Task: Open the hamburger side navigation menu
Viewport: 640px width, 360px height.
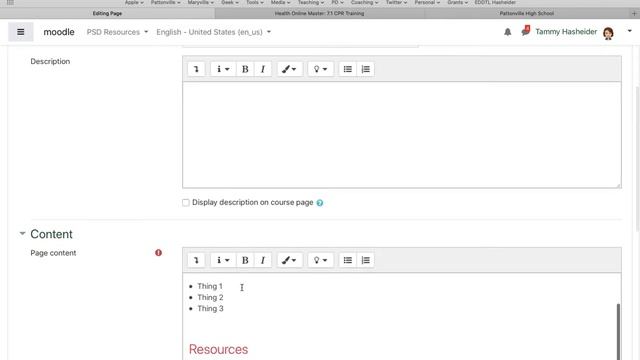Action: point(20,32)
